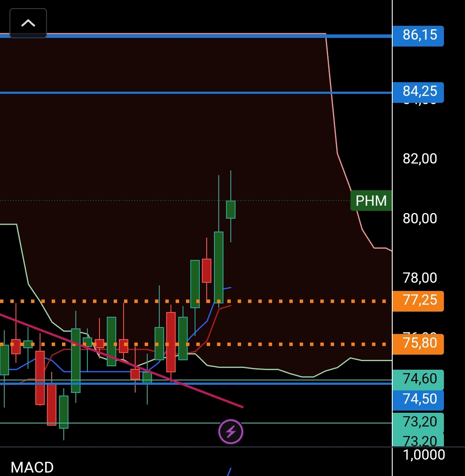
Task: Select the 84,25 blue price level tag
Action: [419, 91]
